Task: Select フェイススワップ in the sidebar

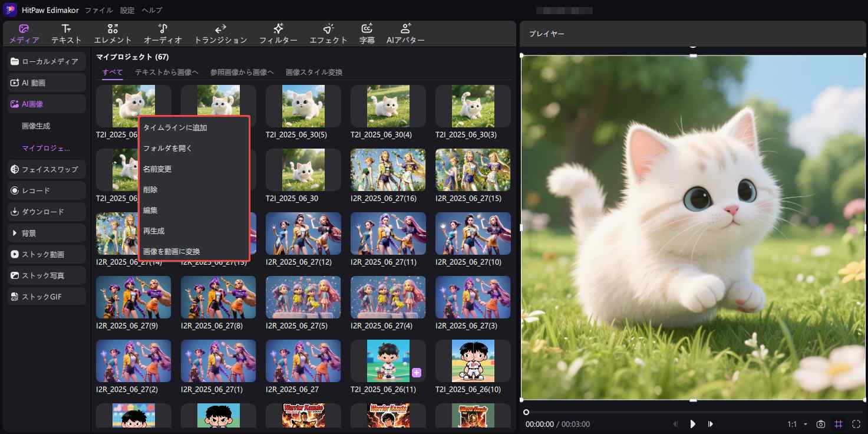Action: coord(47,169)
